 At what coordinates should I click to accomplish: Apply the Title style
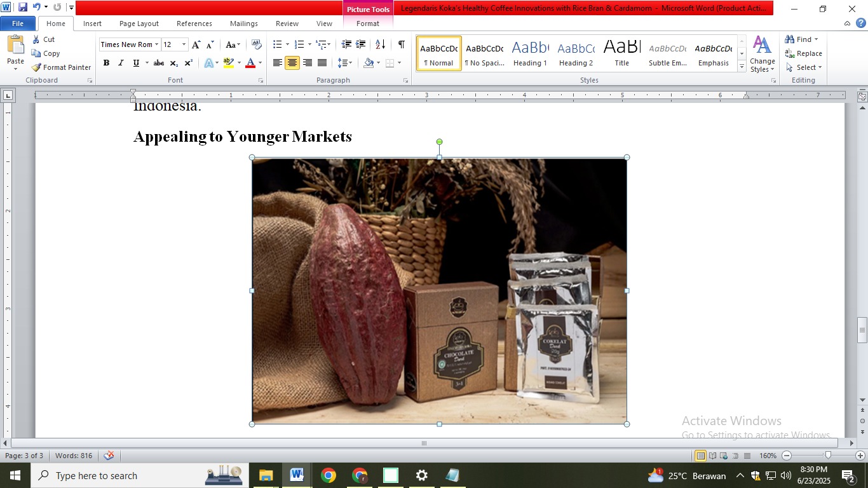tap(622, 53)
